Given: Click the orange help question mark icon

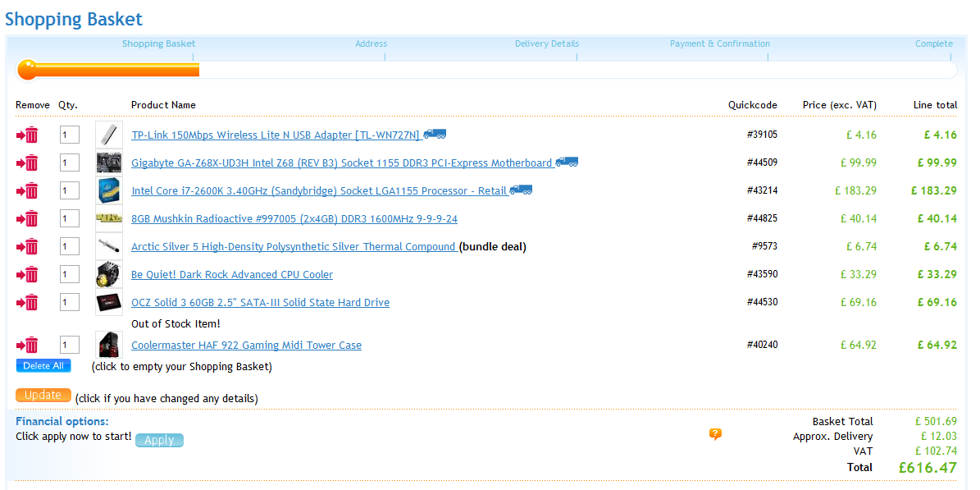Looking at the screenshot, I should pos(715,434).
